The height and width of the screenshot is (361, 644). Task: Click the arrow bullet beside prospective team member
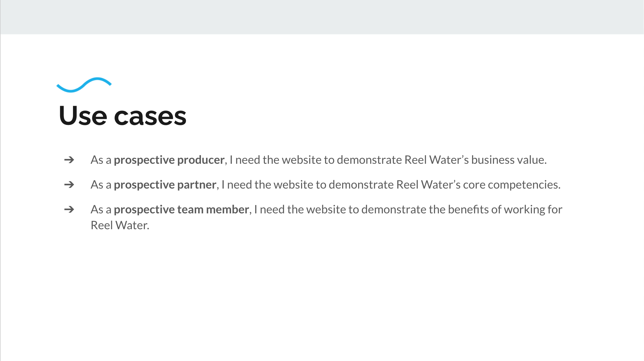click(69, 209)
